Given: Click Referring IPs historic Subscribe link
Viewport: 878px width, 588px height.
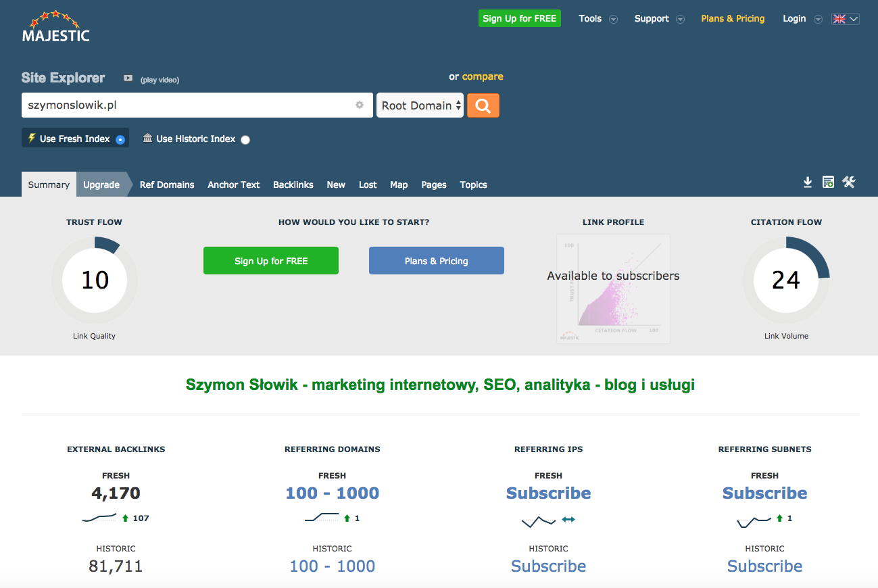Looking at the screenshot, I should pos(548,566).
